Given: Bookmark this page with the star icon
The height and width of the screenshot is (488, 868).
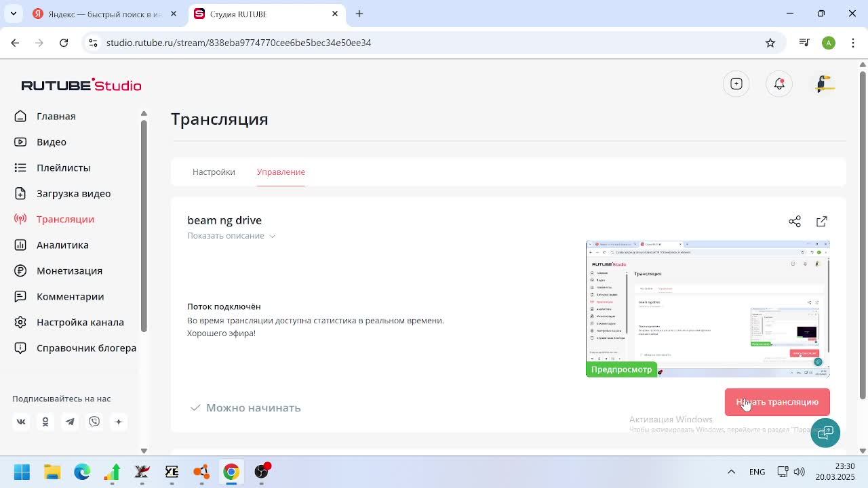Looking at the screenshot, I should [770, 43].
